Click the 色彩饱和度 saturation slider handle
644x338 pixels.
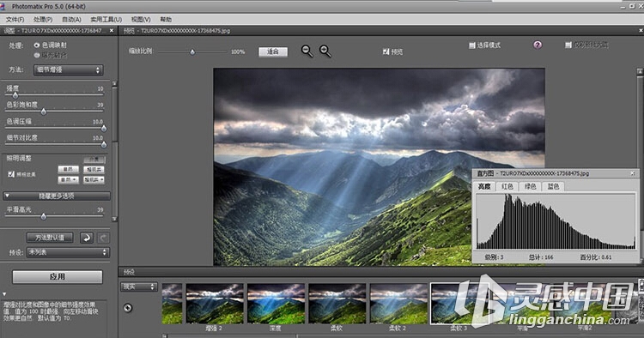[x=44, y=112]
